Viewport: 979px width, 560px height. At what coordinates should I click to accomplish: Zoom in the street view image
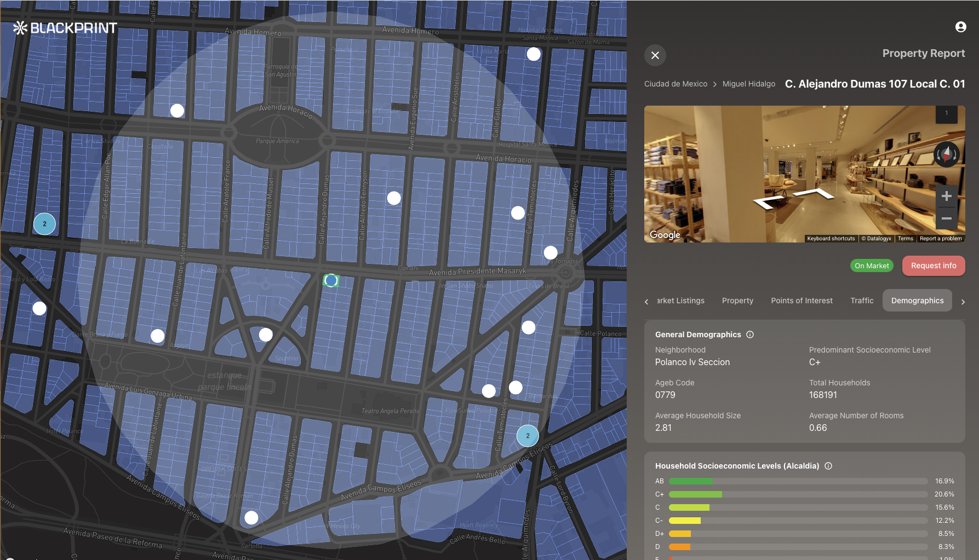coord(946,197)
